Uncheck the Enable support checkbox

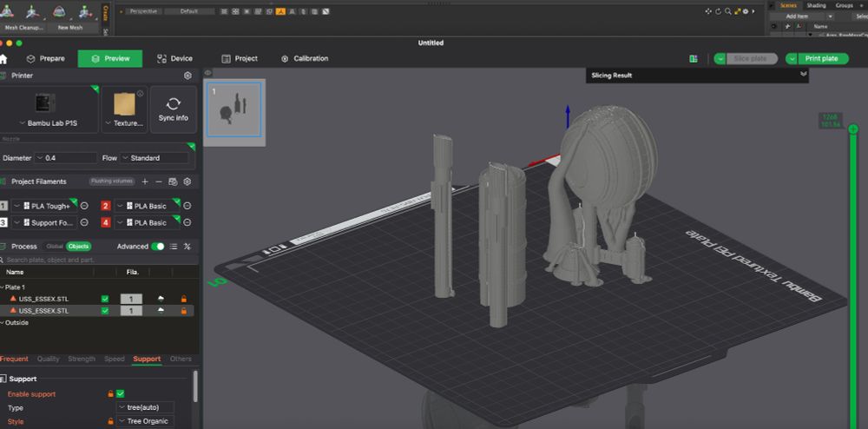point(121,394)
